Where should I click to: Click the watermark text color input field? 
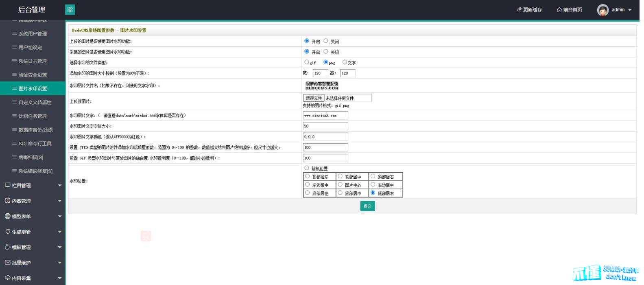coord(325,137)
